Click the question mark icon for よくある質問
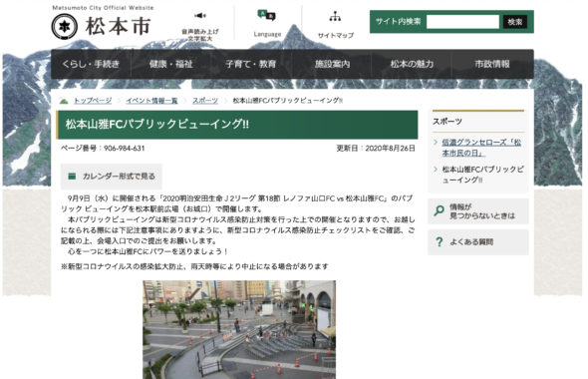Screen dimensions: 588x379 tap(440, 242)
